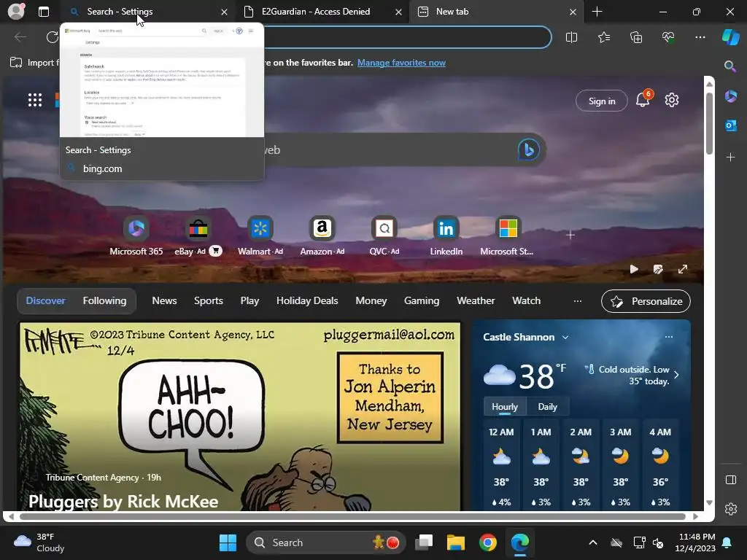This screenshot has height=560, width=747.
Task: Click the back navigation arrow
Action: (20, 37)
